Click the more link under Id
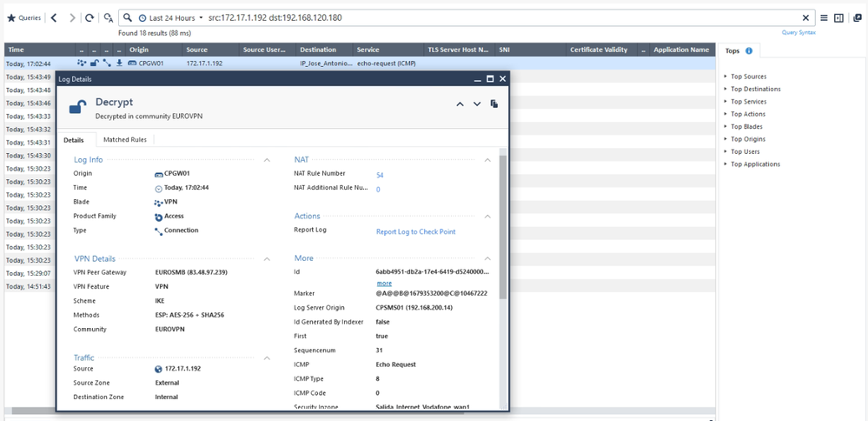This screenshot has height=421, width=868. pos(384,283)
